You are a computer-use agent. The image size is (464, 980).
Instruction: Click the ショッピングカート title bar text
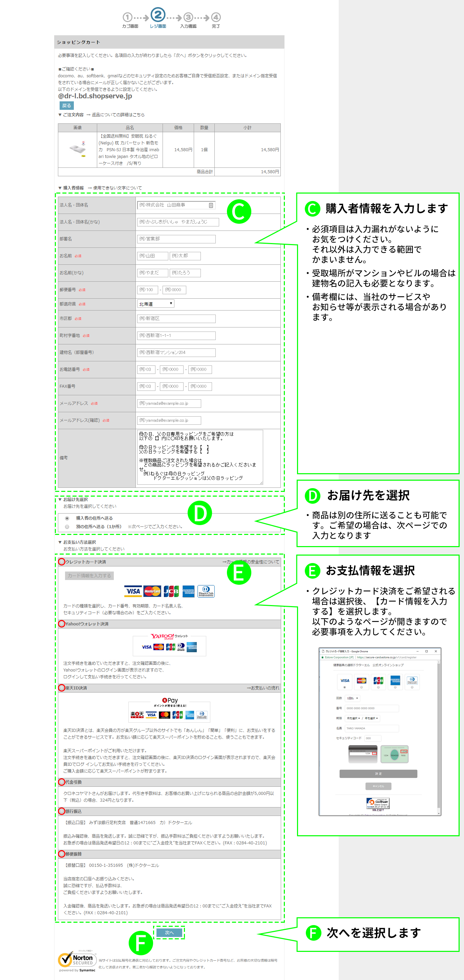tap(79, 42)
